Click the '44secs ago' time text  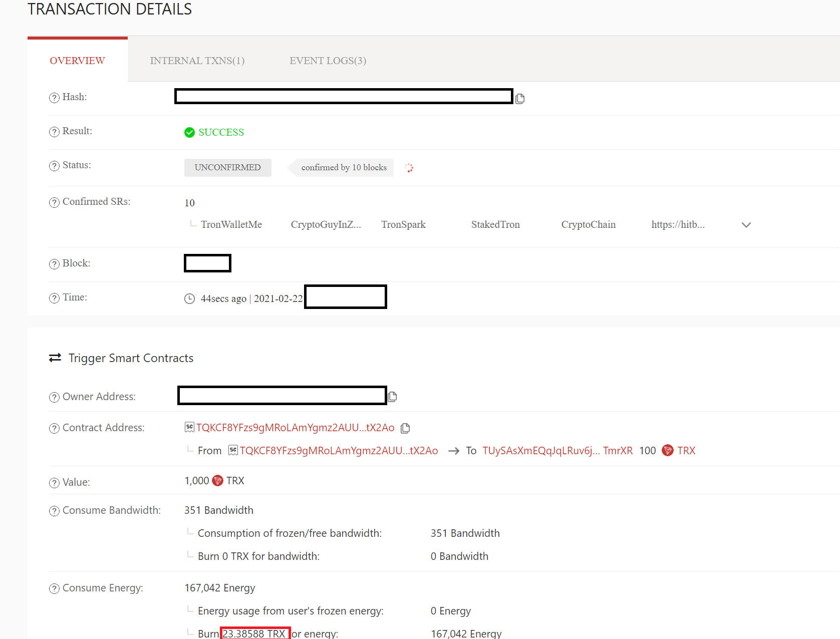(223, 299)
